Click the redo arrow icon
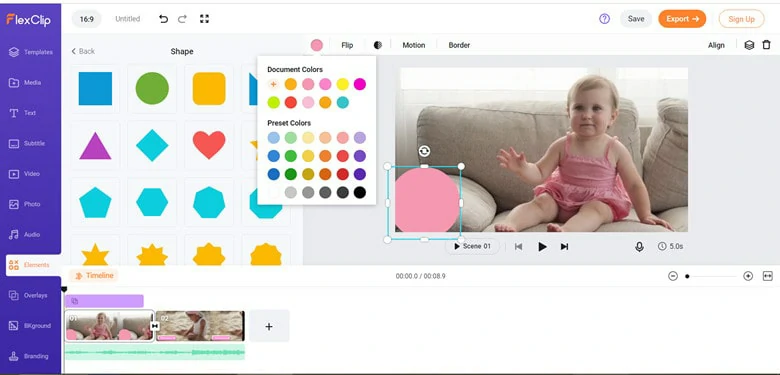This screenshot has width=780, height=375. tap(182, 19)
